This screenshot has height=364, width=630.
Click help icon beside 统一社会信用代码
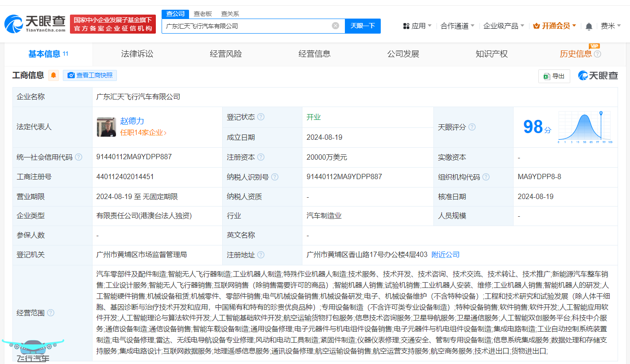click(x=78, y=157)
